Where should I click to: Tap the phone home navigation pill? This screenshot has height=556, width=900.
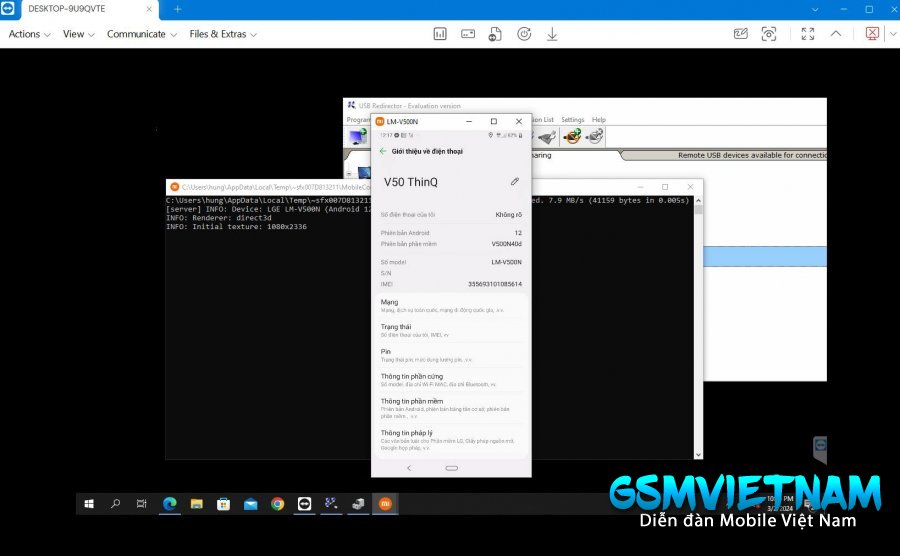pos(452,468)
